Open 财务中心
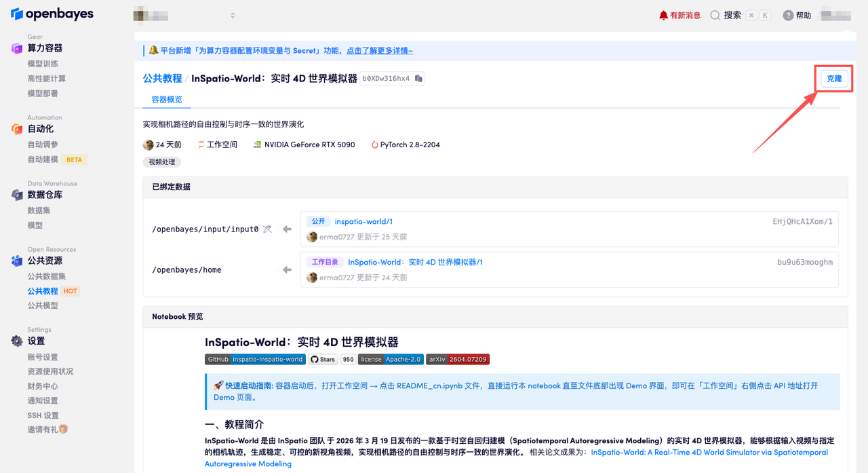 43,386
